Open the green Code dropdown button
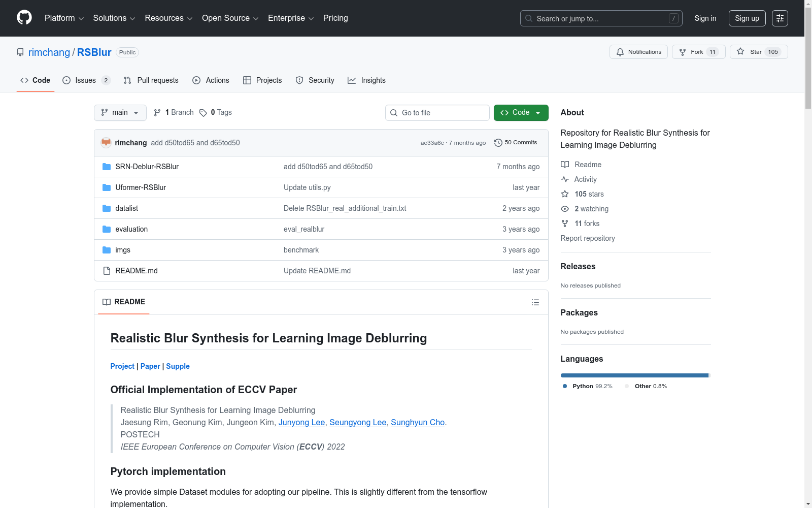The height and width of the screenshot is (508, 812). [x=521, y=113]
